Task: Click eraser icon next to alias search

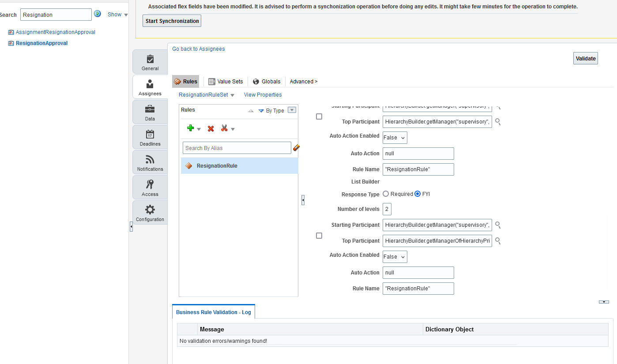Action: [x=296, y=148]
